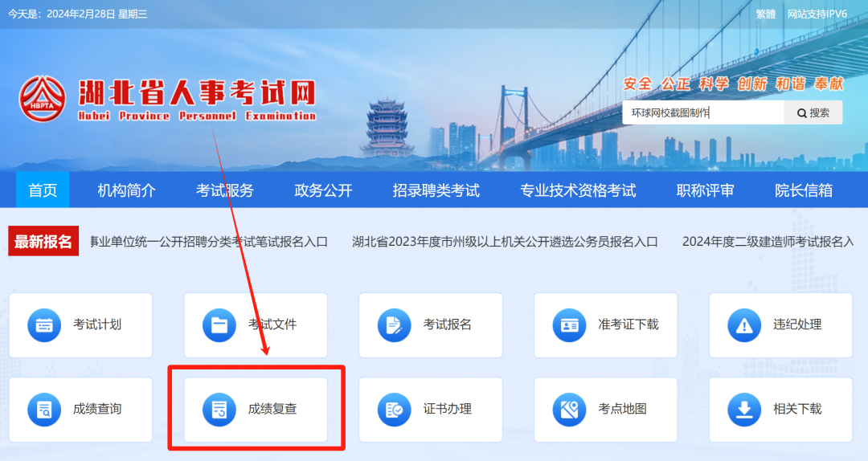Screen dimensions: 868x461
Task: Open the 院长信箱 navigation item
Action: pyautogui.click(x=803, y=190)
